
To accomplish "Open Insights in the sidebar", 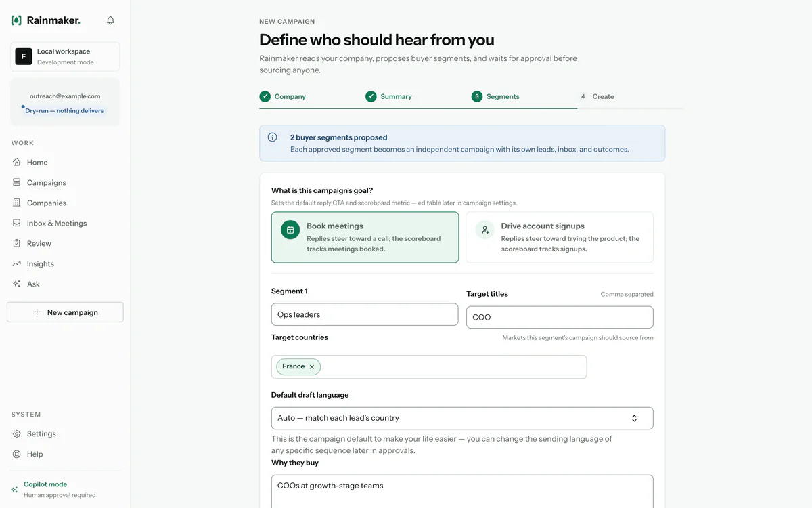I will pos(65,263).
